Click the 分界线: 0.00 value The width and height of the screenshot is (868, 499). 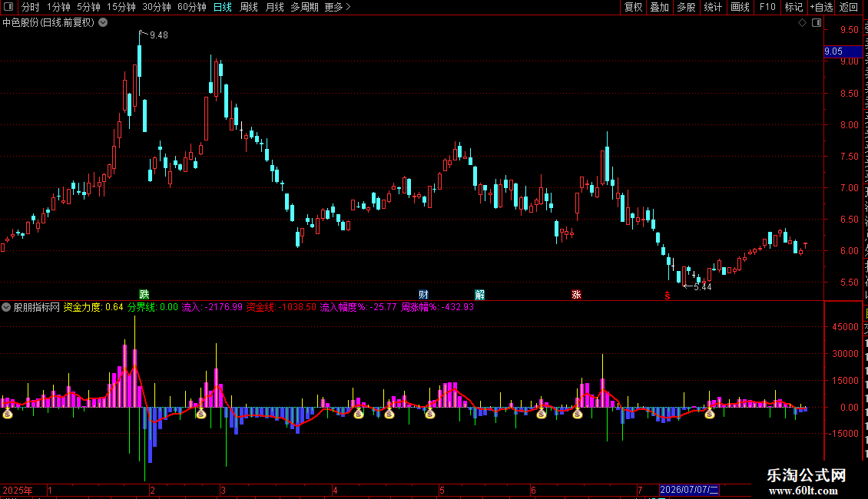coord(153,307)
